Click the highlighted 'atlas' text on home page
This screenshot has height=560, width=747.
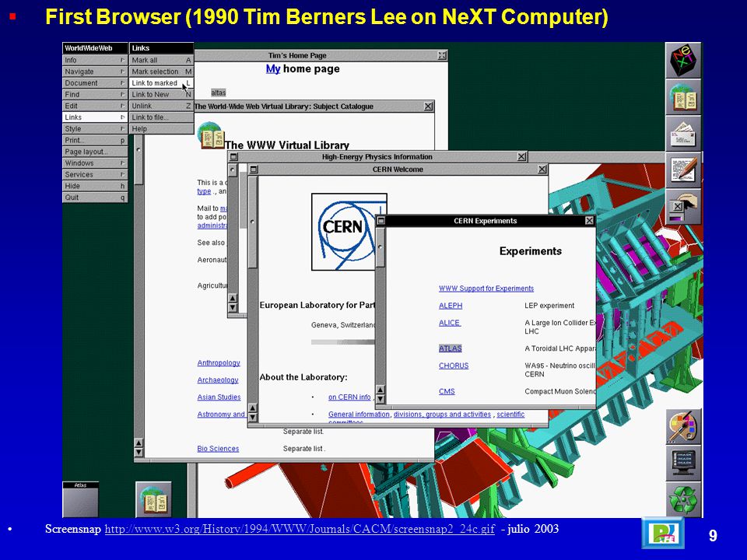pos(219,93)
